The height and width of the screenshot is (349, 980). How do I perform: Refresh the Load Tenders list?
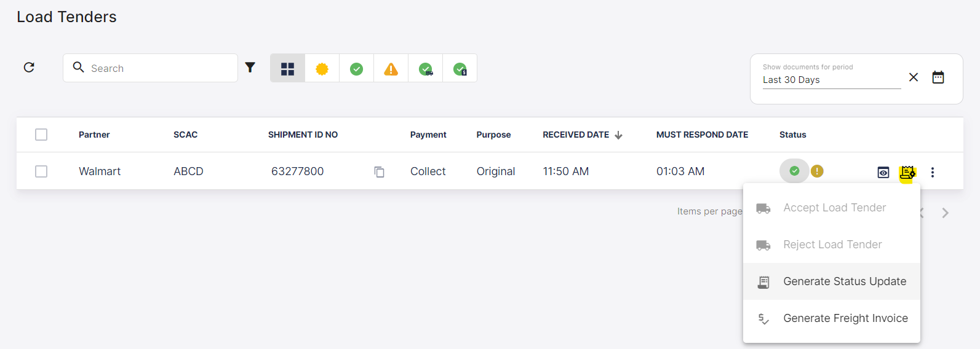(29, 68)
